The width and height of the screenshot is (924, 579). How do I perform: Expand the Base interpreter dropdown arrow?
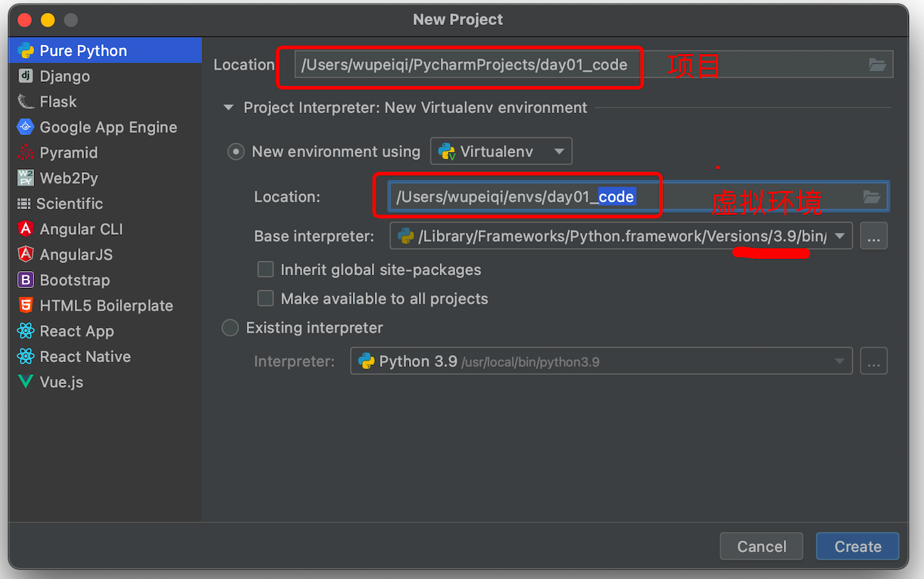840,236
